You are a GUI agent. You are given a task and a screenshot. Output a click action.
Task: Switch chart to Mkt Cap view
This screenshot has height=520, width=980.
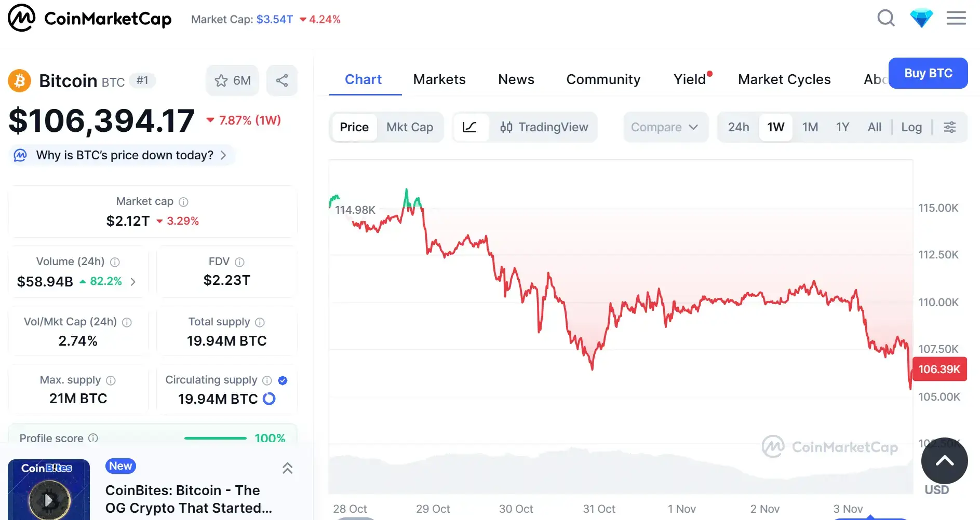pyautogui.click(x=409, y=127)
